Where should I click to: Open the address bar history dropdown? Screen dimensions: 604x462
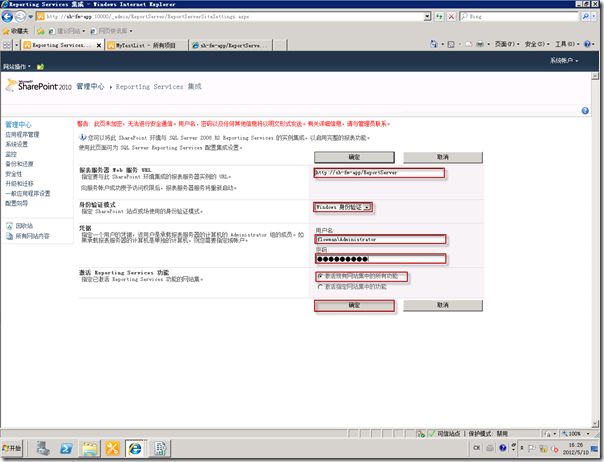(x=427, y=17)
